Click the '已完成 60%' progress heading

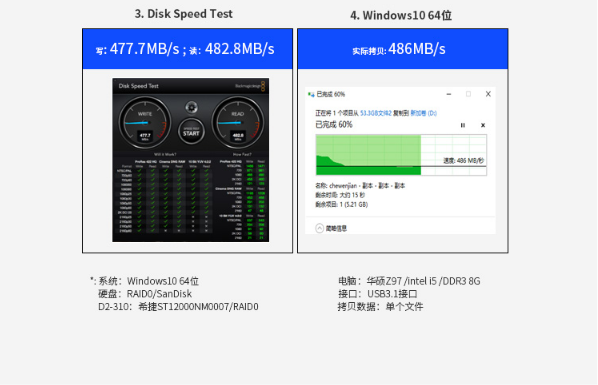(x=334, y=125)
